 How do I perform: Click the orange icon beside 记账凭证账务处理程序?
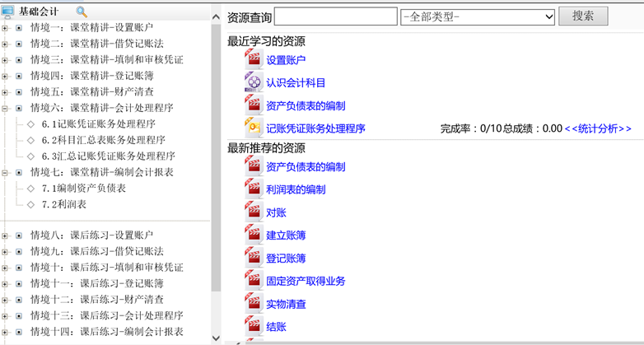coord(253,128)
